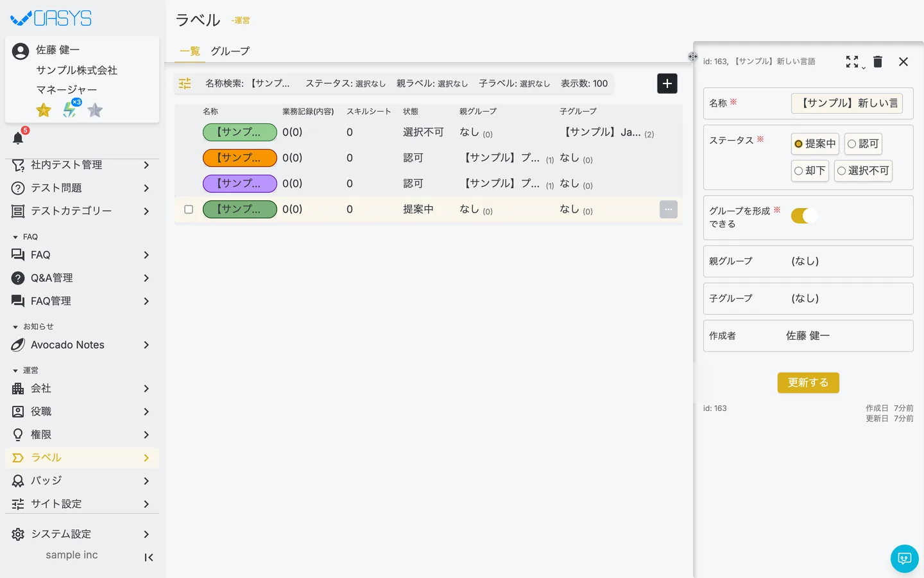Open the Avocado Notes menu item
The height and width of the screenshot is (578, 924).
click(82, 345)
